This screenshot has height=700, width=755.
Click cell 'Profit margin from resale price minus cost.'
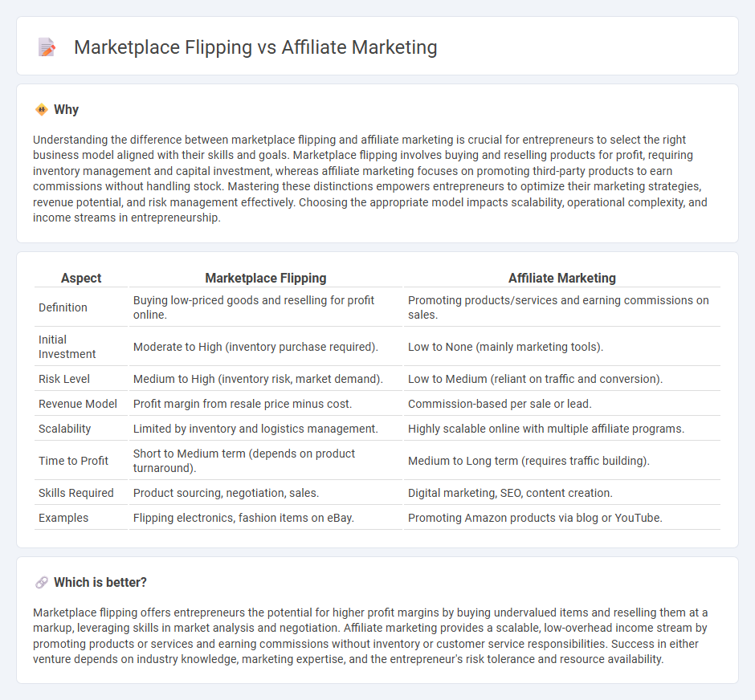pos(266,404)
